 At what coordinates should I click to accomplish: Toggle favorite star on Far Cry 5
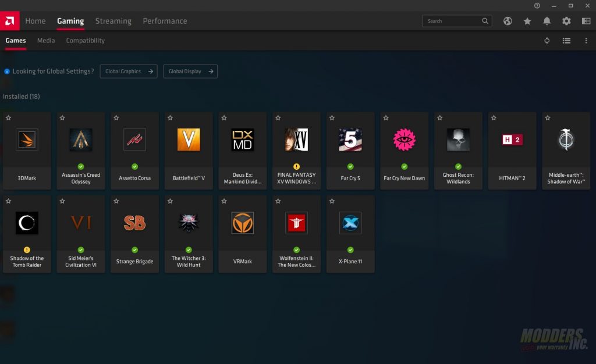point(332,118)
